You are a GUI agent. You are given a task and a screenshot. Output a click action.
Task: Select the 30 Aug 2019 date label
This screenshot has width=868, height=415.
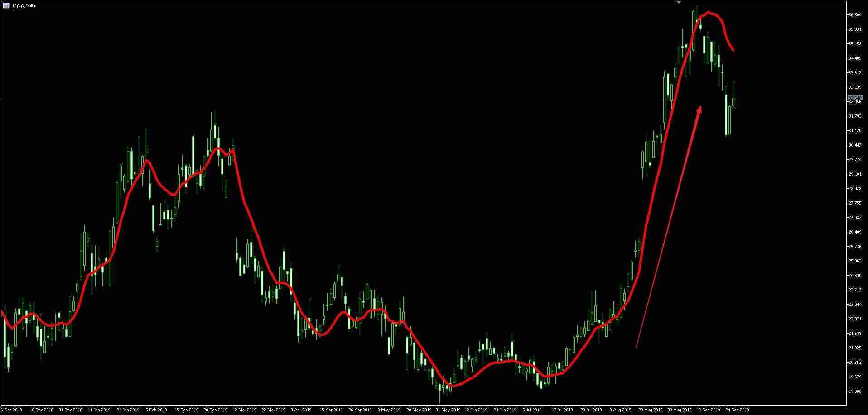point(679,410)
